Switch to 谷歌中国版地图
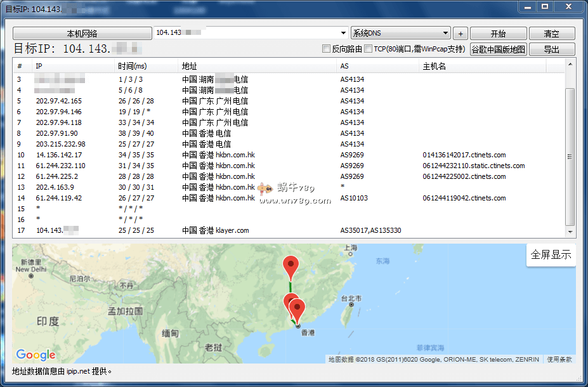Viewport: 588px width, 387px height. pos(498,49)
